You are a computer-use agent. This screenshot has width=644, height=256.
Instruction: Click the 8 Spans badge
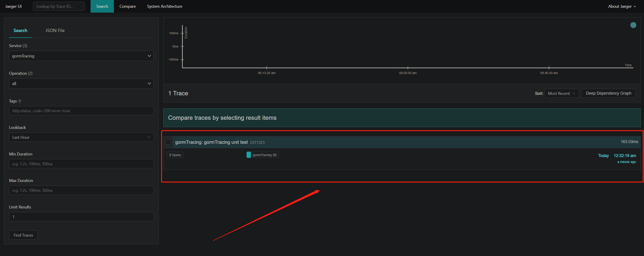(175, 155)
